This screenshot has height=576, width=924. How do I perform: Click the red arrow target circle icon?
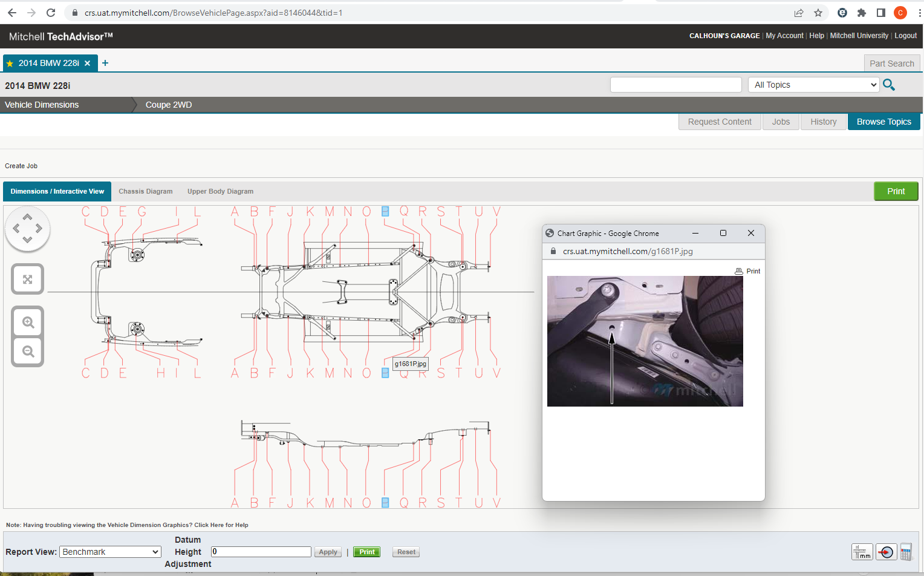(886, 552)
